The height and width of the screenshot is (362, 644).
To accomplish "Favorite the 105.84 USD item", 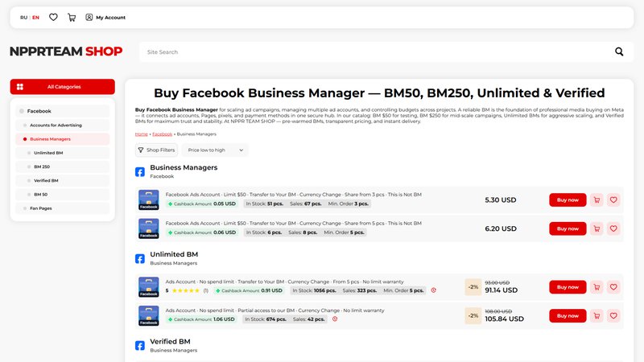I will [613, 315].
